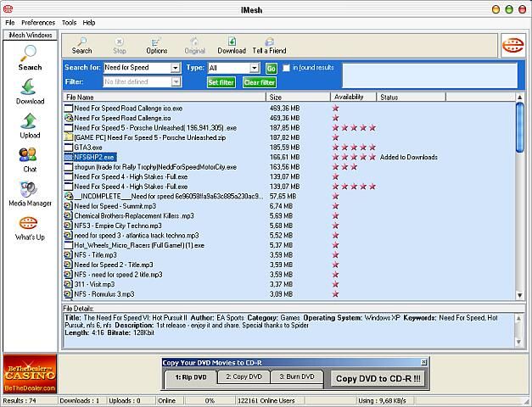Click the Download toolbar icon
This screenshot has width=532, height=407.
pos(232,46)
